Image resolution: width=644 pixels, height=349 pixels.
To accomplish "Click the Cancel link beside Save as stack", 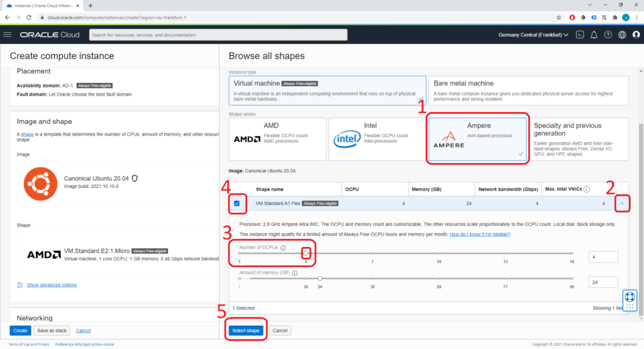I will [84, 331].
